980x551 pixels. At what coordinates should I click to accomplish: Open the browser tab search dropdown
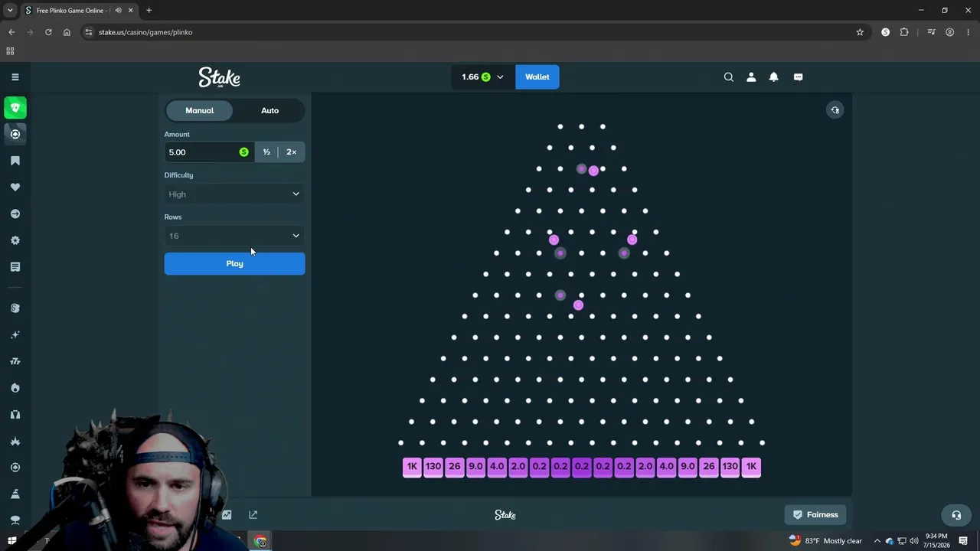[x=10, y=11]
